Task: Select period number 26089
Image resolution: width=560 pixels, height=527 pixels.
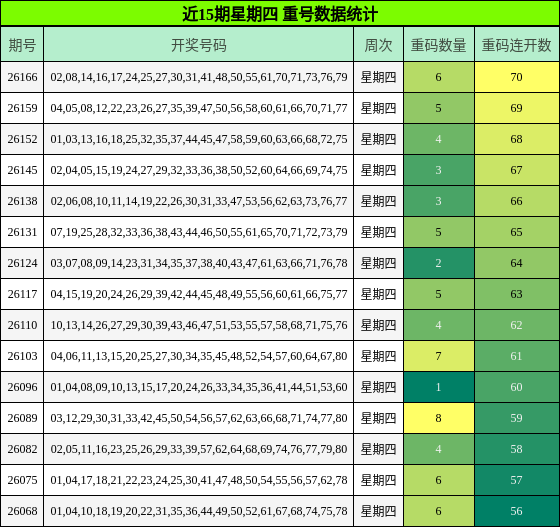Action: pos(22,418)
